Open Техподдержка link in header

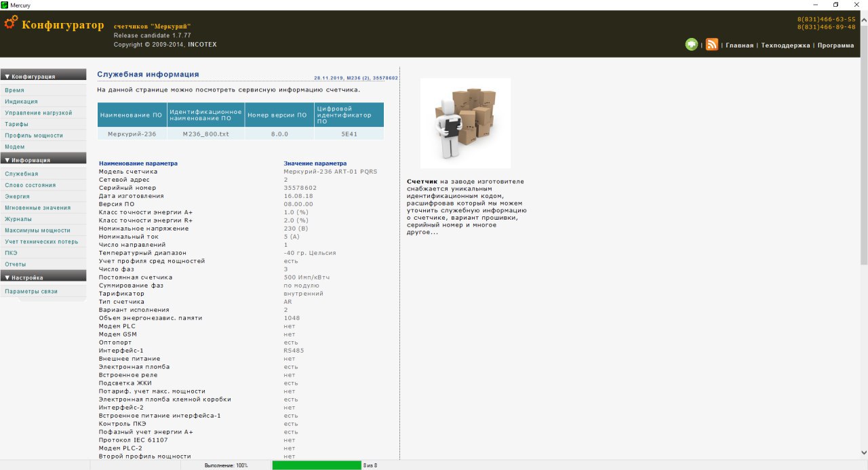pos(785,45)
